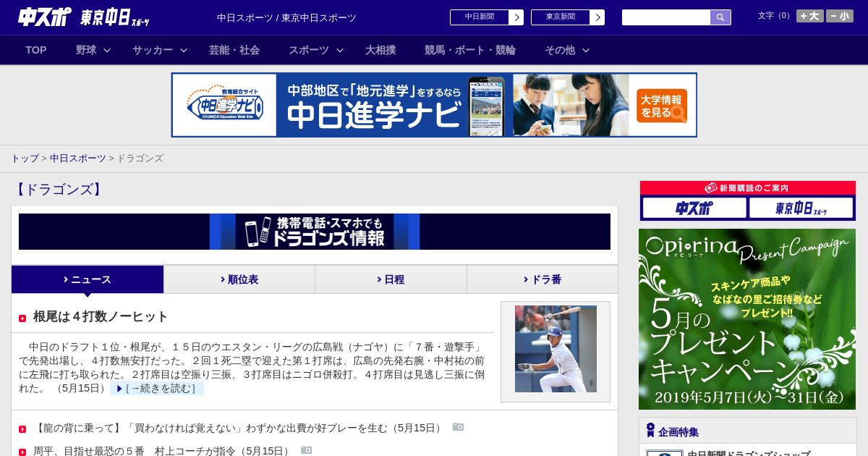The image size is (868, 456).
Task: Click the Chunichi Sports logo
Action: [45, 17]
